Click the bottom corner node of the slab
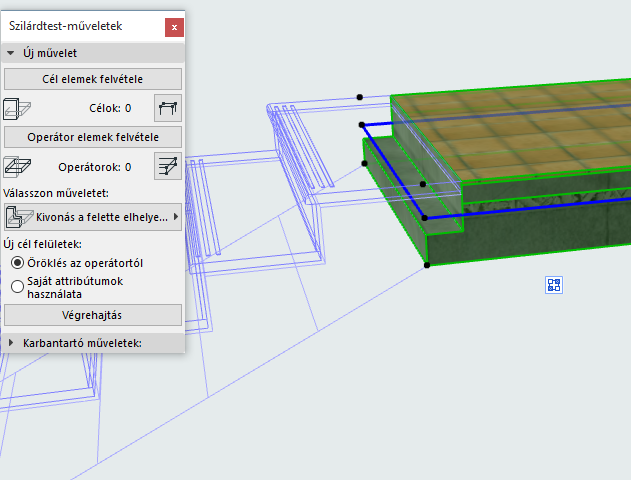Viewport: 631px width, 480px height. 427,265
